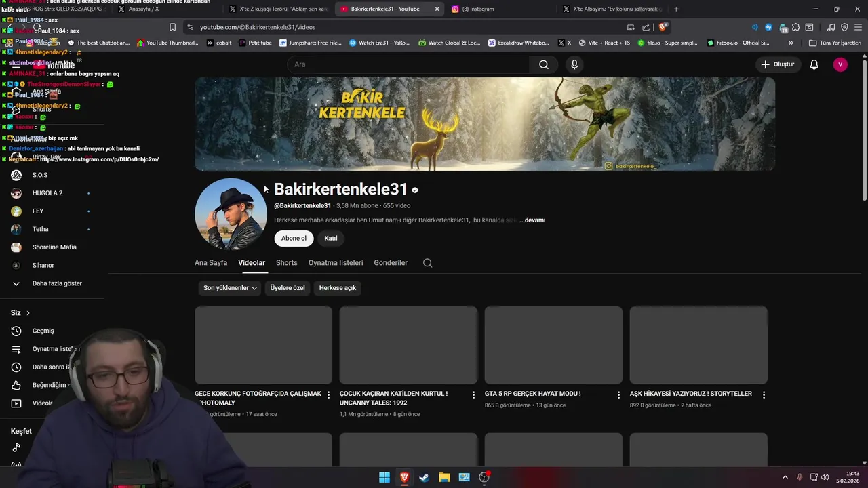
Task: Close the Bakirkertenkele31 YouTube browser tab
Action: coord(437,9)
